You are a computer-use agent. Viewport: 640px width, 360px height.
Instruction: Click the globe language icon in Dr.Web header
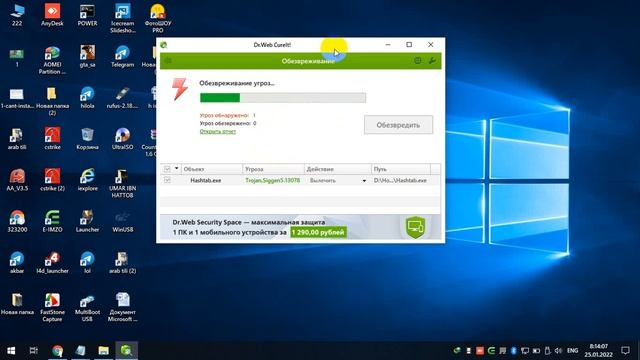(417, 61)
